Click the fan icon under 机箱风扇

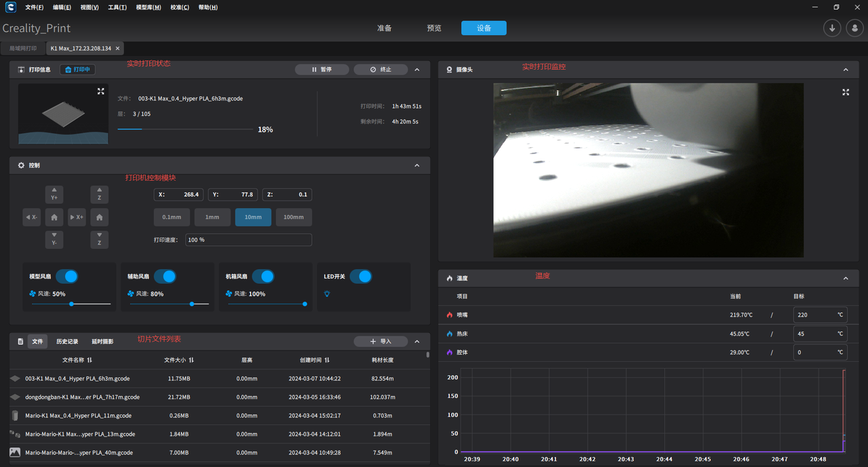[229, 293]
